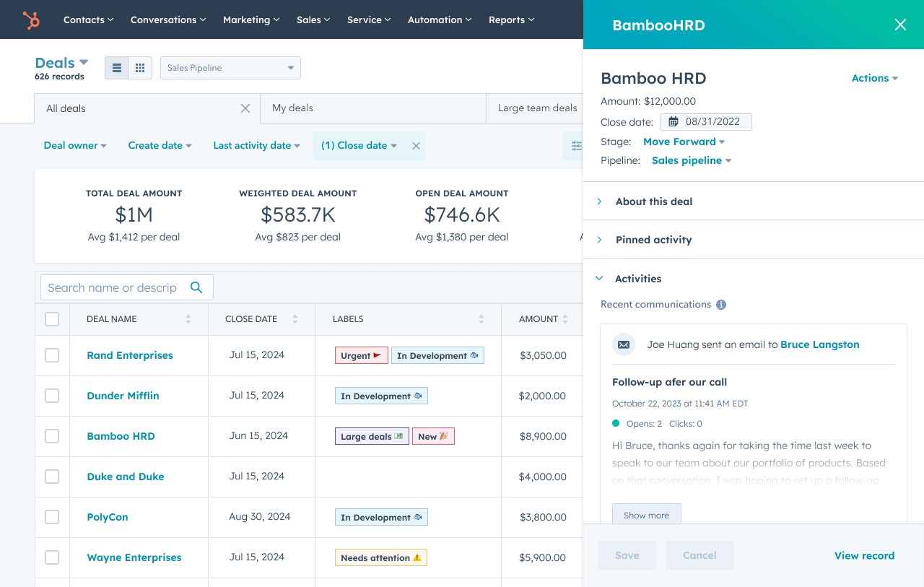Remove the Close date filter with its X
The width and height of the screenshot is (924, 587).
(x=416, y=145)
